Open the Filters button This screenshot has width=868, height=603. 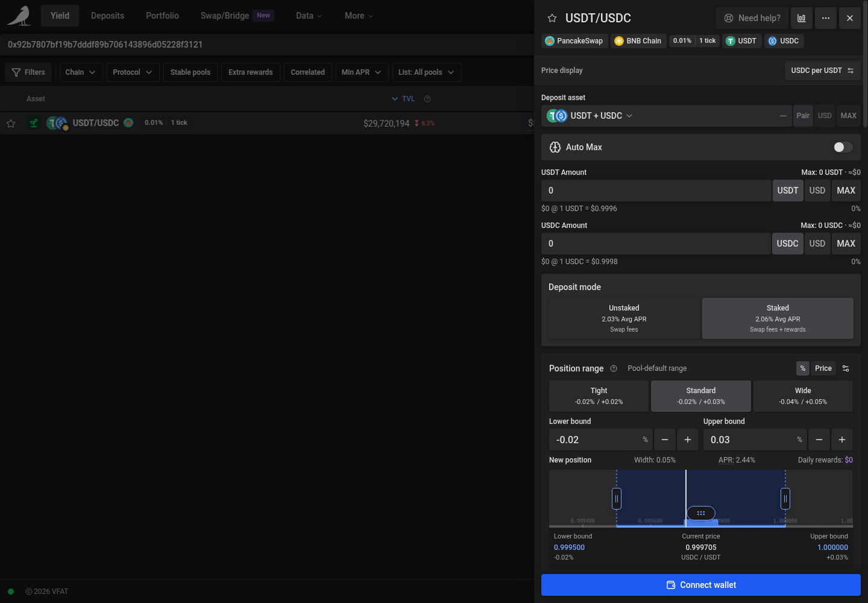pos(28,72)
